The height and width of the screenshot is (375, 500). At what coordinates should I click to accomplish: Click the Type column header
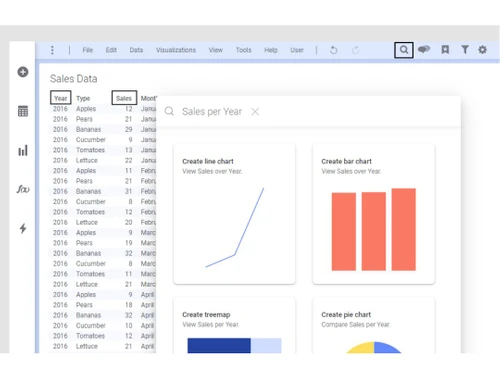pyautogui.click(x=83, y=98)
